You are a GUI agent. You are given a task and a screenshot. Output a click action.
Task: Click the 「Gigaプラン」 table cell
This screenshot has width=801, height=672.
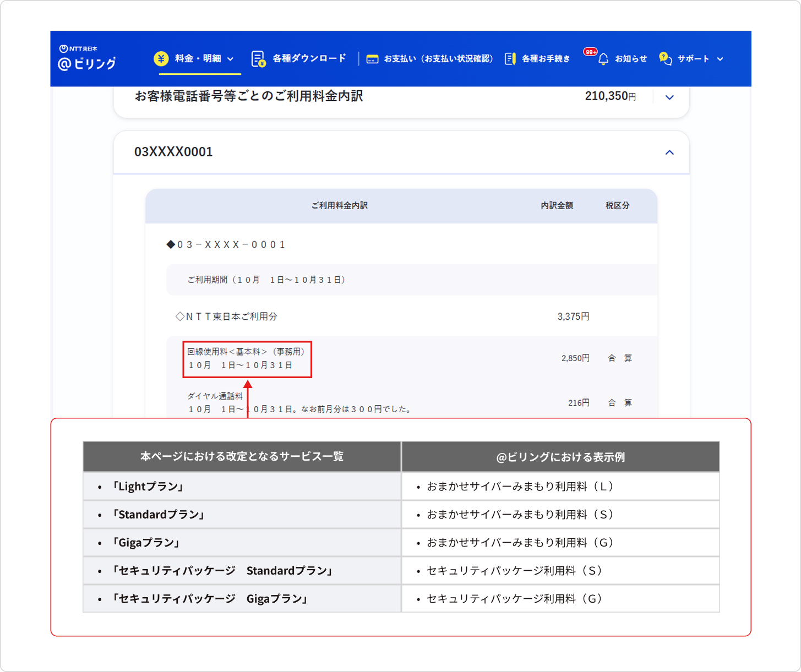[x=242, y=543]
